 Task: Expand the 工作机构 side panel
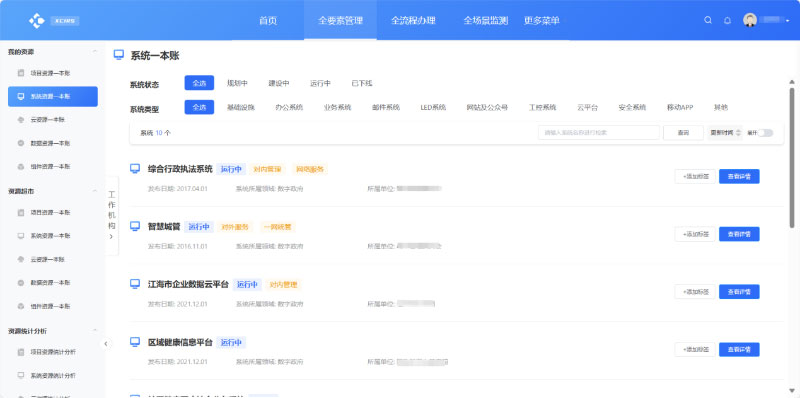[x=112, y=216]
